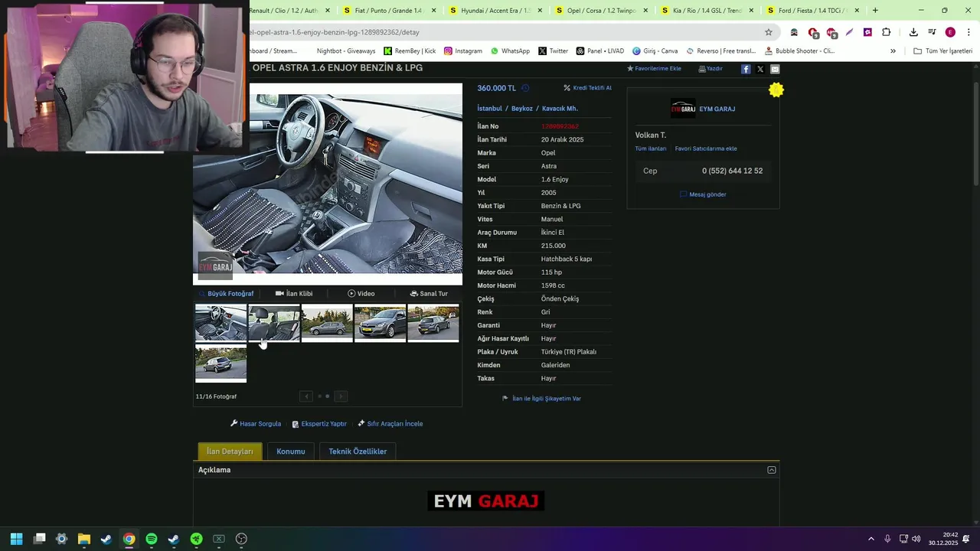Open the WhatsApp bookmark
This screenshot has width=980, height=551.
coord(510,51)
